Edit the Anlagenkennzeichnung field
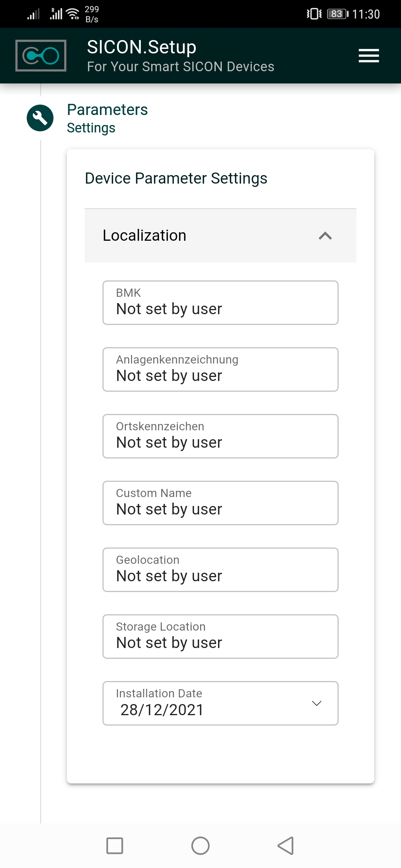The width and height of the screenshot is (401, 868). [x=220, y=369]
